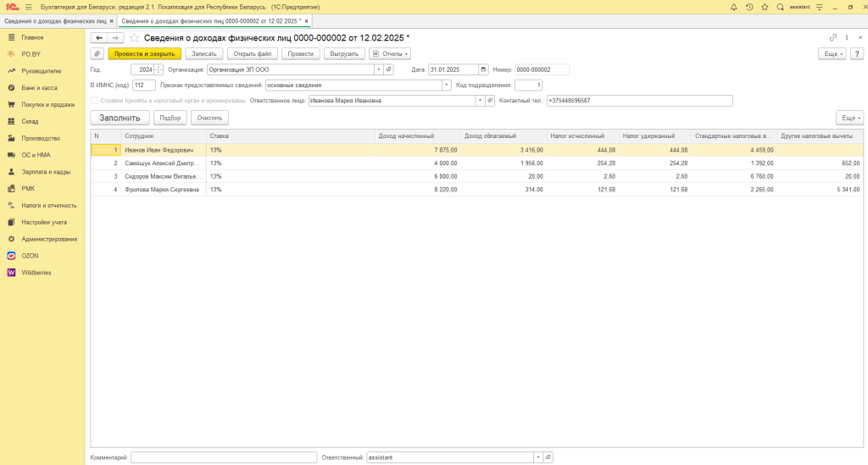Adjust Год value with stepper arrows
The height and width of the screenshot is (465, 868).
click(159, 69)
